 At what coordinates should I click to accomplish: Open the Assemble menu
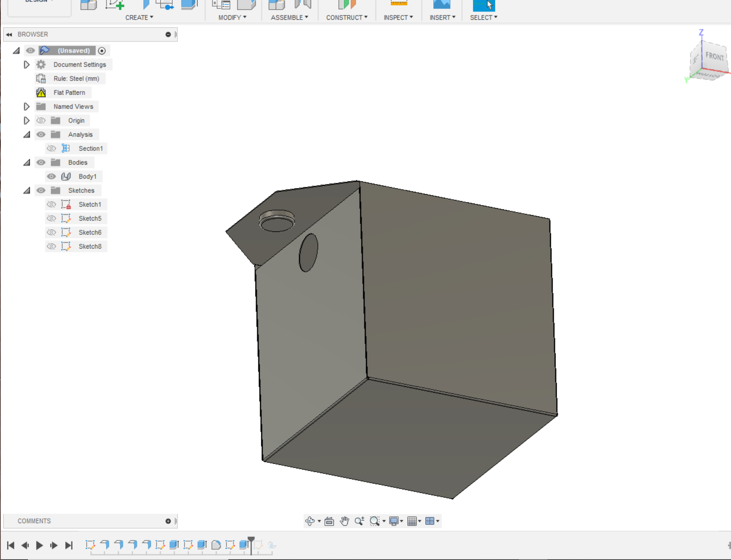(289, 17)
